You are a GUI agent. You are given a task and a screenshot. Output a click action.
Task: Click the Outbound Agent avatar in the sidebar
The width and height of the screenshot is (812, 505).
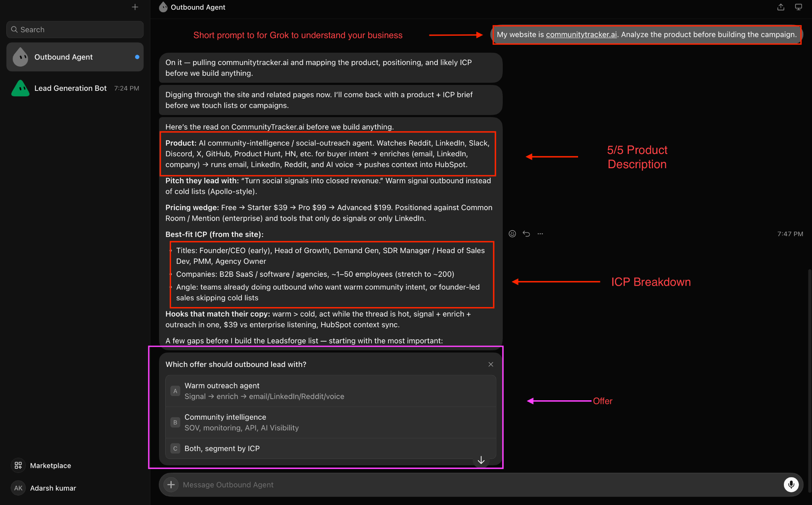point(20,57)
